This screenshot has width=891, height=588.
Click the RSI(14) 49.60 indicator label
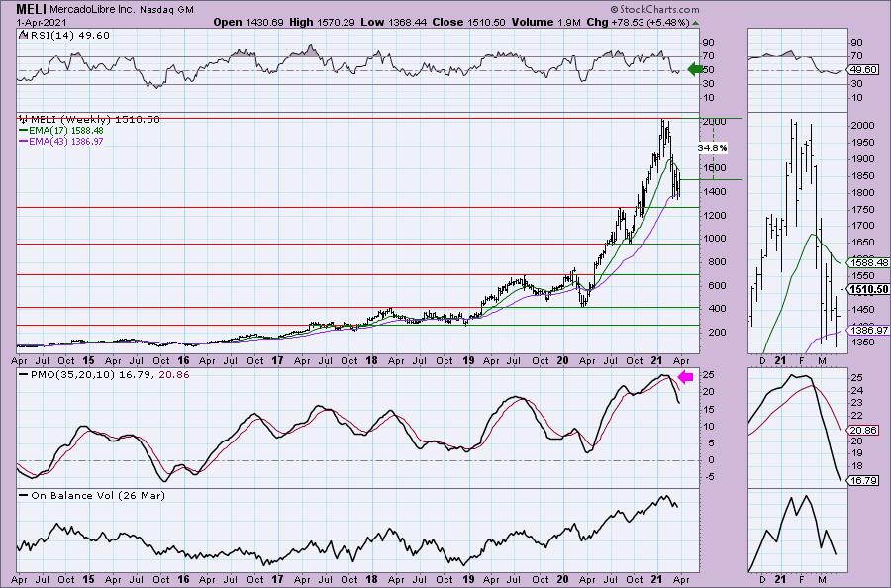tap(68, 36)
